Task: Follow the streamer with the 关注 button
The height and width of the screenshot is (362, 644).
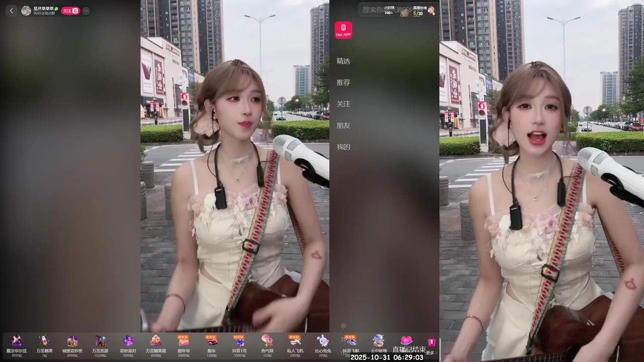Action: pos(70,11)
